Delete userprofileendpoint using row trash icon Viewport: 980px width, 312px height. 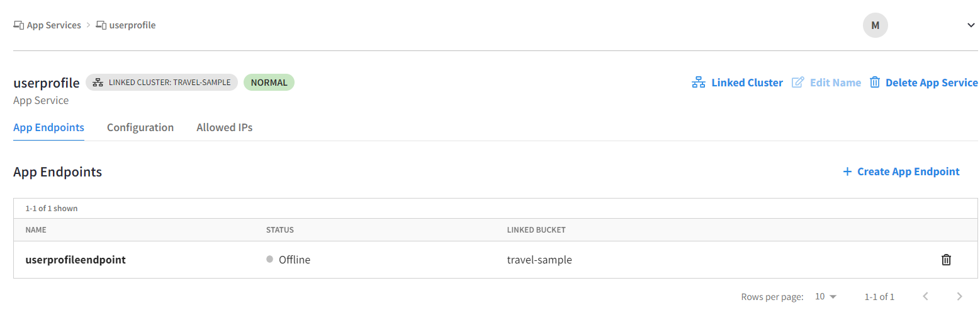coord(945,260)
